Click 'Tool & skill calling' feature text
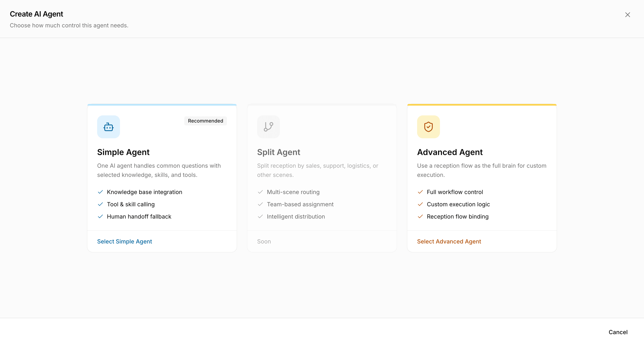644x346 pixels. pos(131,204)
